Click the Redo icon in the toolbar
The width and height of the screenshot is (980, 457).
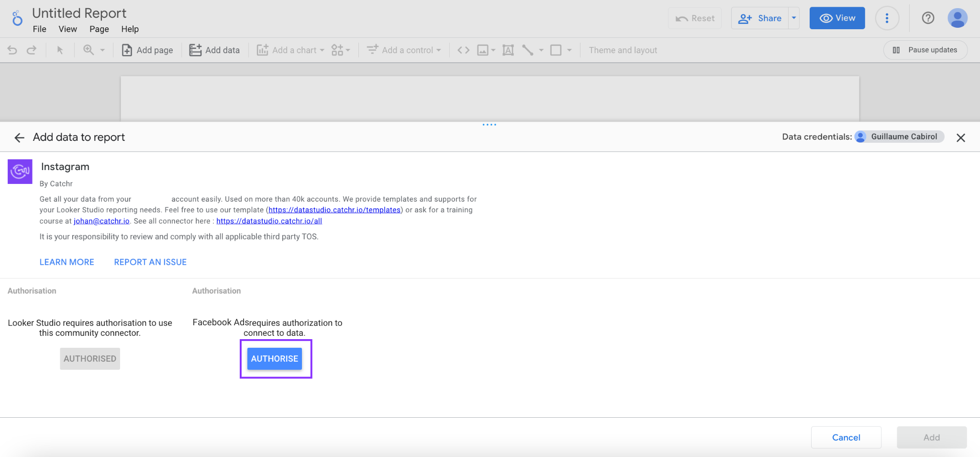coord(31,50)
